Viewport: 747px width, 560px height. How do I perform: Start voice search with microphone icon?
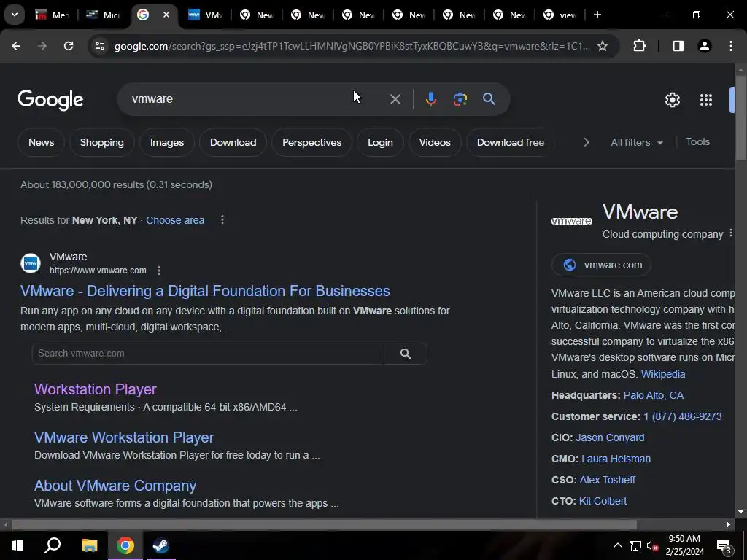430,99
